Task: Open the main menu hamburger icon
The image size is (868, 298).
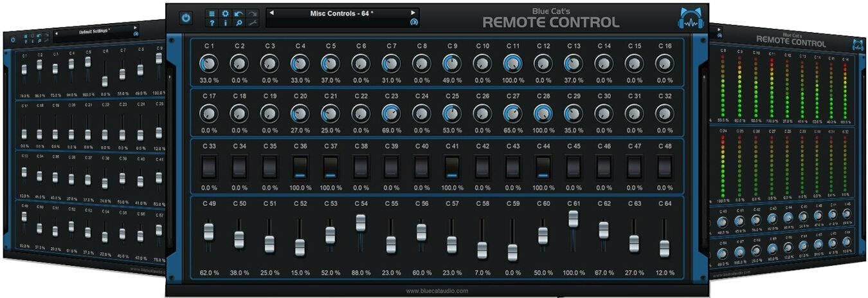Action: click(212, 13)
